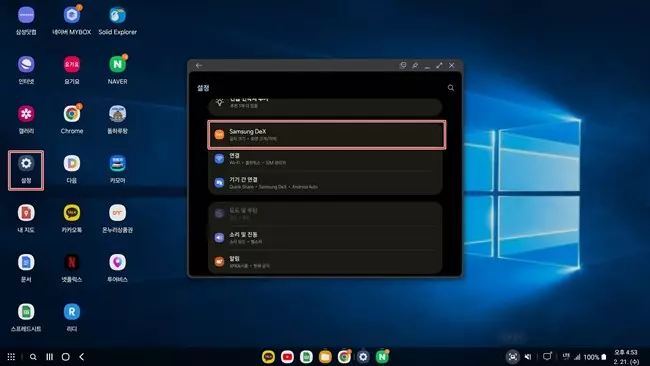Image resolution: width=650 pixels, height=366 pixels.
Task: Click the taskbar back arrow
Action: click(x=82, y=356)
